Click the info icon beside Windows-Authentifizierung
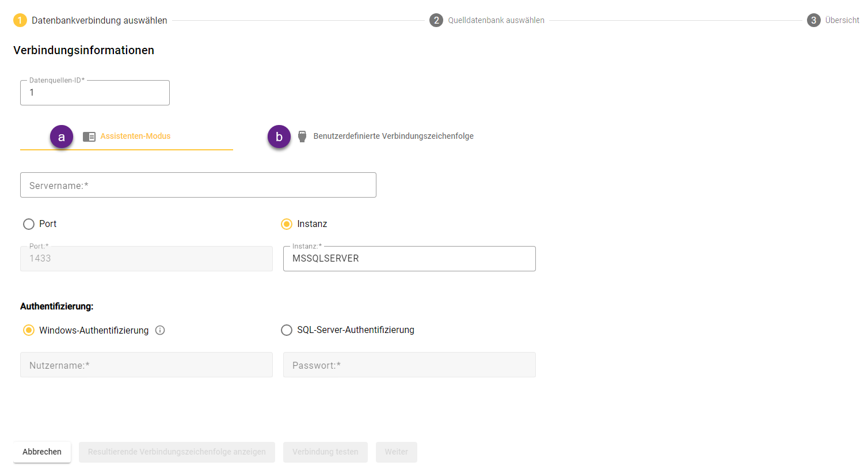This screenshot has height=473, width=868. [160, 330]
